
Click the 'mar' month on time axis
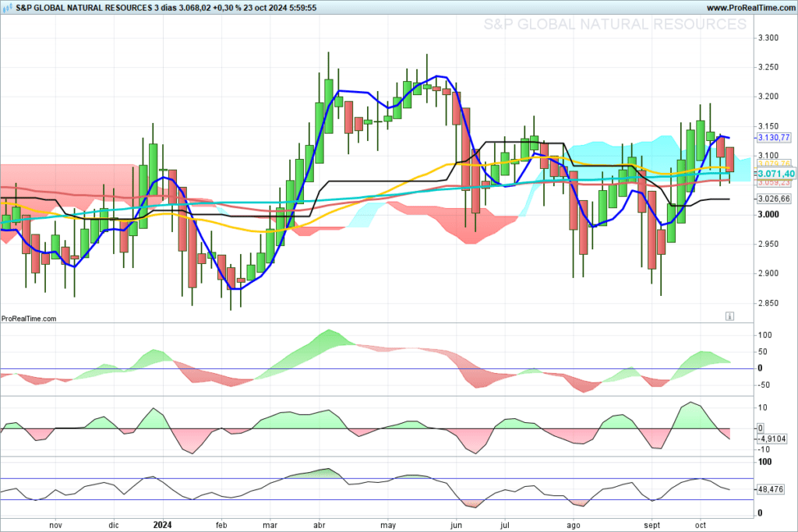click(x=270, y=525)
